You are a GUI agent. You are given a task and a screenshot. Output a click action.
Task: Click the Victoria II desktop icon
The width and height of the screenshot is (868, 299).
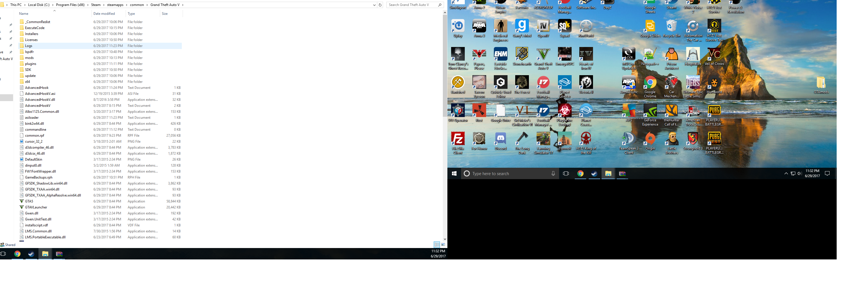(x=586, y=85)
